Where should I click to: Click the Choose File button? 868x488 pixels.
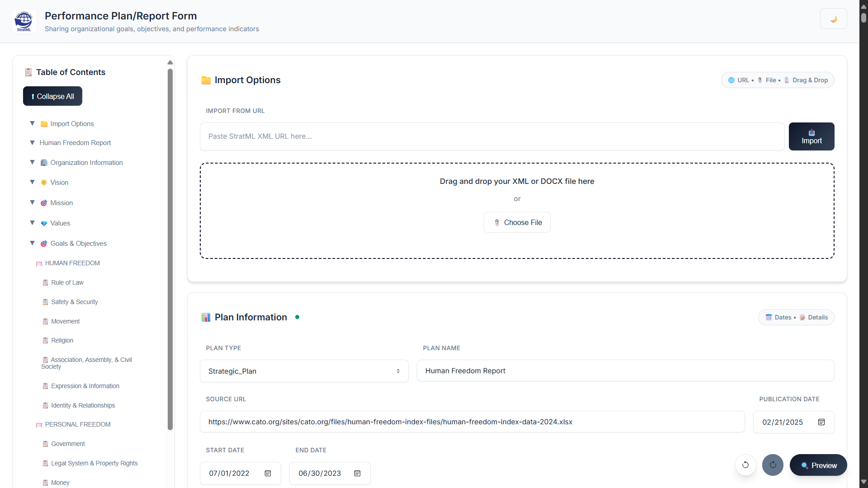pyautogui.click(x=517, y=222)
